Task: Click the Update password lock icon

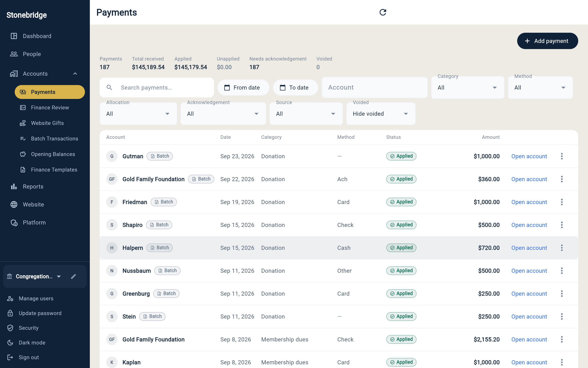Action: 10,313
